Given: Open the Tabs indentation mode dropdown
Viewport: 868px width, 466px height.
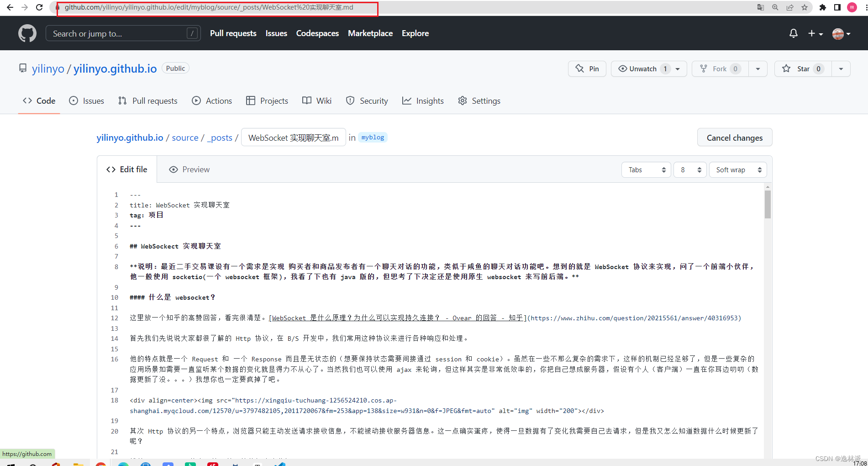Looking at the screenshot, I should click(646, 169).
